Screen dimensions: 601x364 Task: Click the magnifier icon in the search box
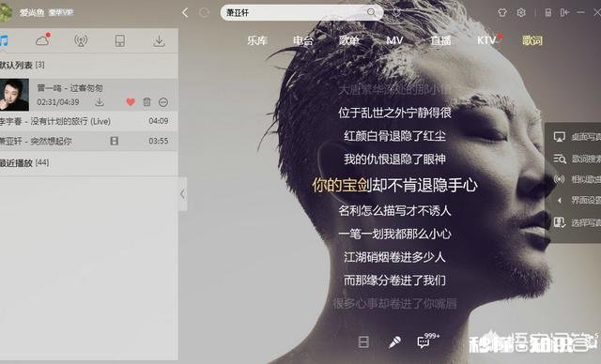pos(372,12)
